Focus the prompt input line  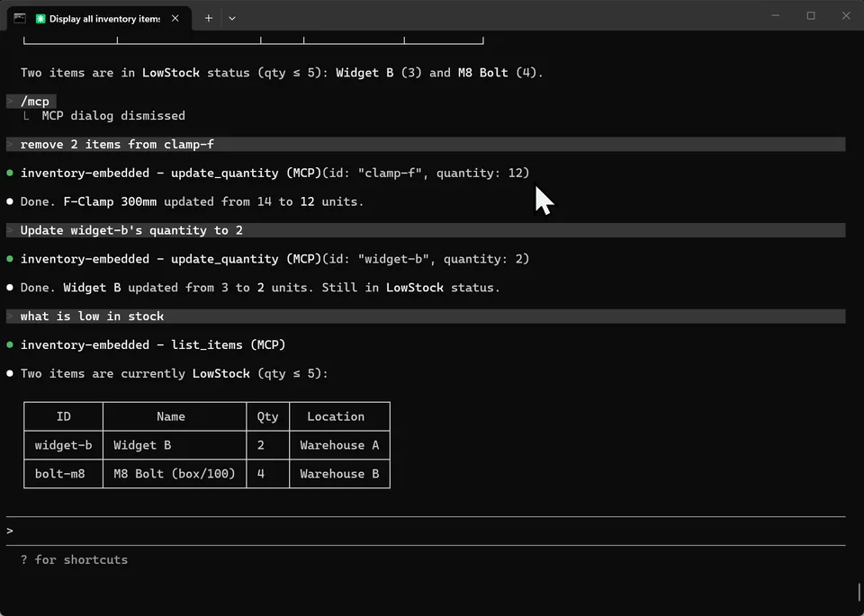pos(426,531)
